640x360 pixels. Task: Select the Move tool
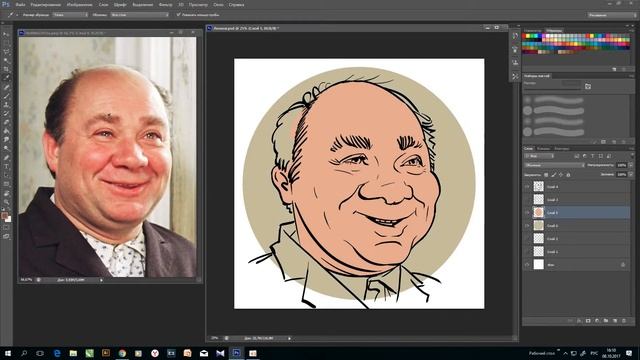[6, 35]
